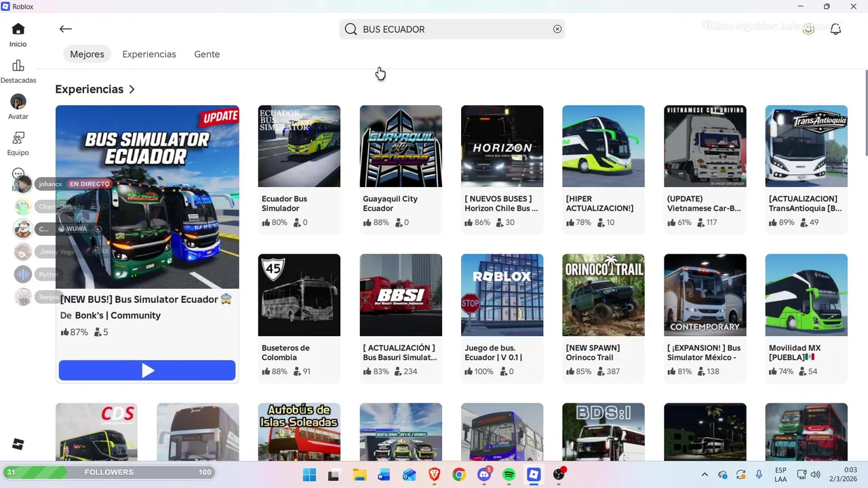The image size is (868, 488).
Task: Open the Equipo section
Action: click(x=18, y=144)
